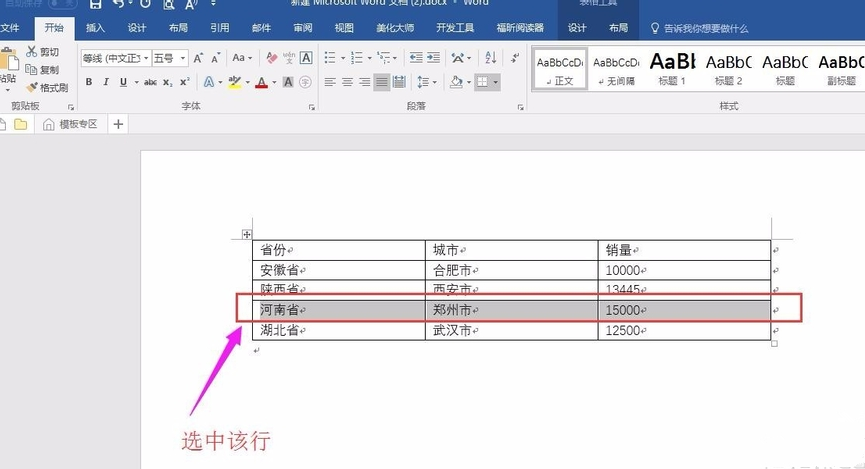Decrease paragraph indent
The width and height of the screenshot is (865, 469).
click(416, 57)
